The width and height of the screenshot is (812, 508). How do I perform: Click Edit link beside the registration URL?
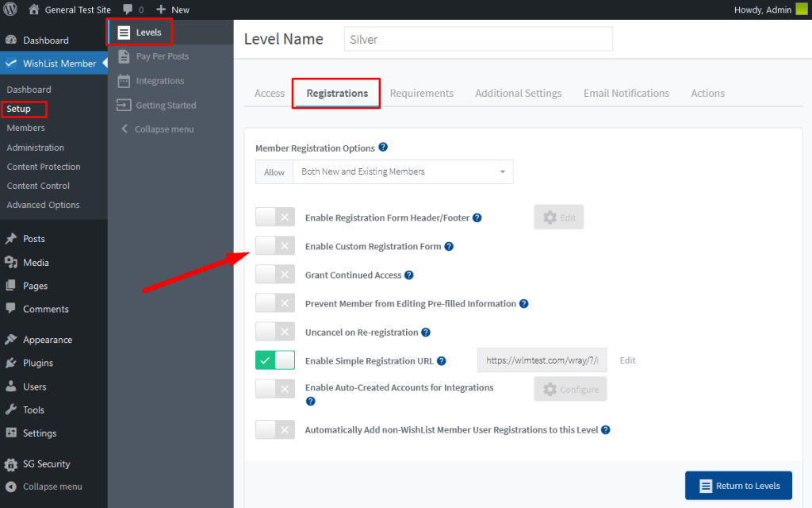[627, 360]
